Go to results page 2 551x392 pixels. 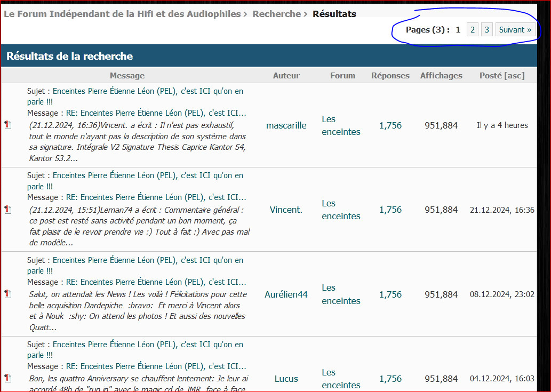click(472, 29)
